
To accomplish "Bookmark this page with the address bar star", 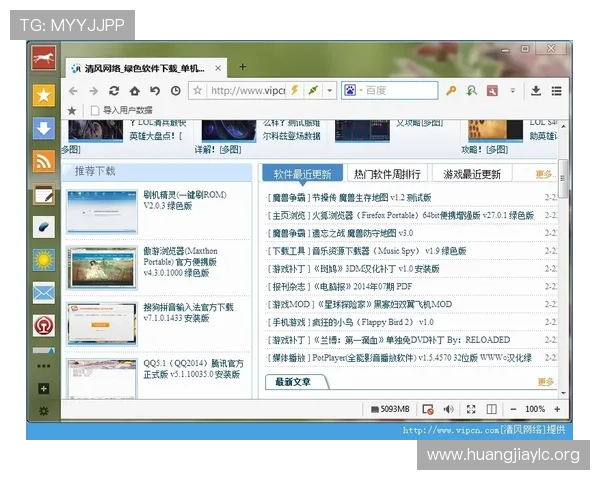I will pos(197,91).
